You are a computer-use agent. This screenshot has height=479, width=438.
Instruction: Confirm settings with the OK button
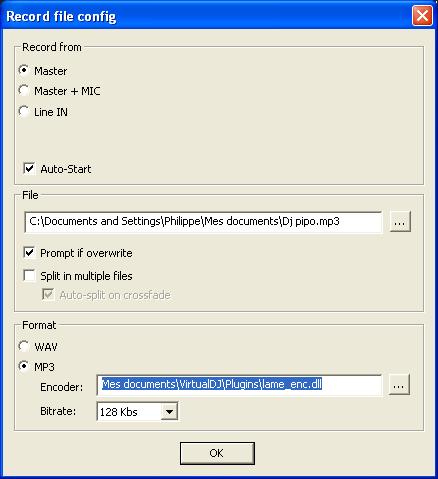click(x=217, y=453)
